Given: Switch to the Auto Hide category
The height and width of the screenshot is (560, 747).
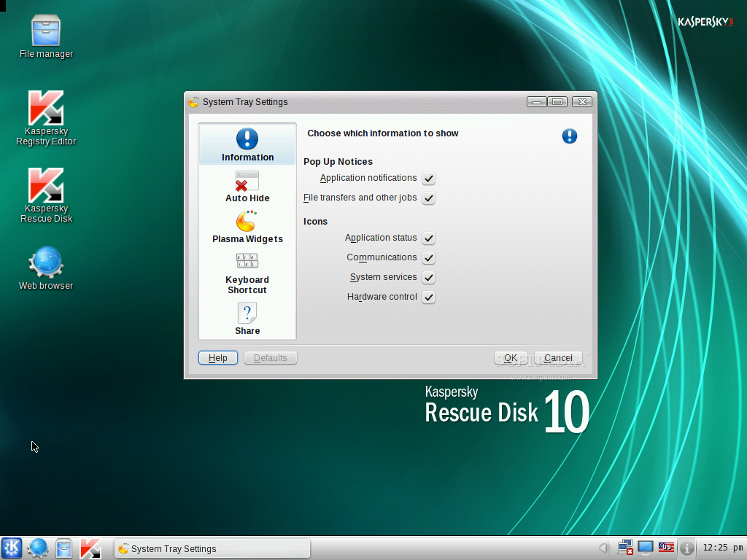Looking at the screenshot, I should [x=247, y=186].
